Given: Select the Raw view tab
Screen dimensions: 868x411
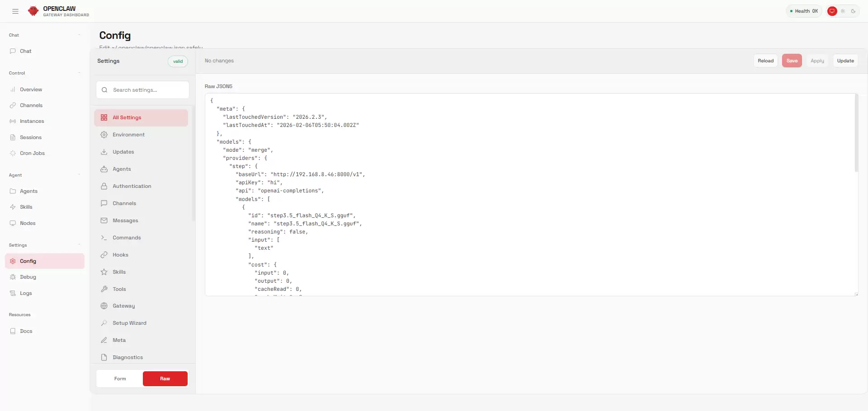Looking at the screenshot, I should (x=165, y=379).
